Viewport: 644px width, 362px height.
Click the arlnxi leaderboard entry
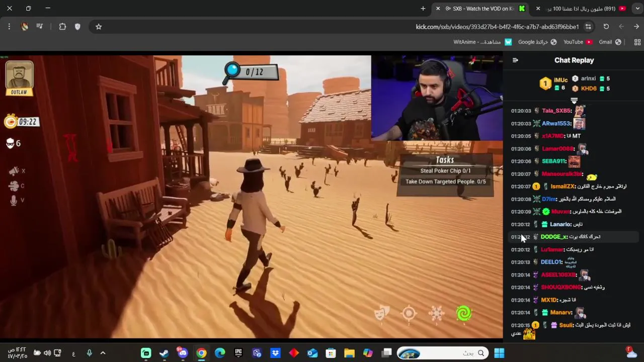(x=591, y=78)
